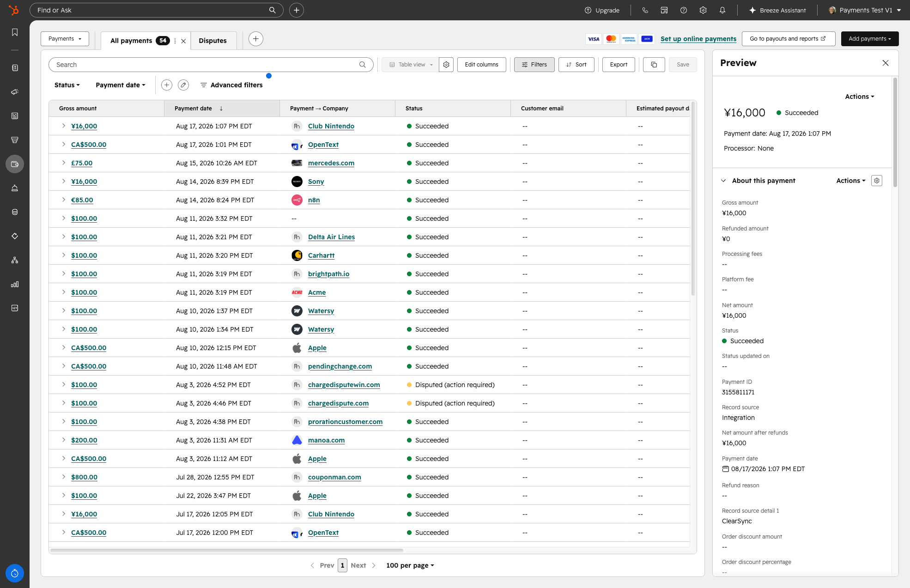Open Advanced filters
910x588 pixels.
click(231, 85)
